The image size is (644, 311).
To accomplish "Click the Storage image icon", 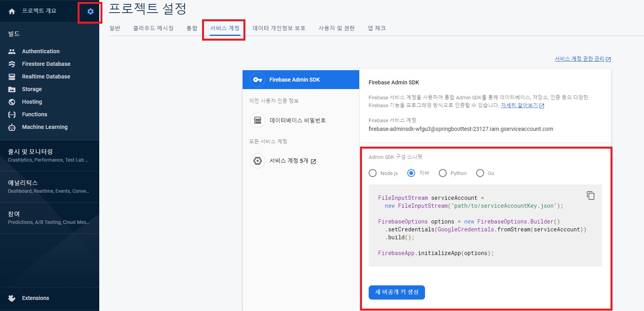I will click(12, 89).
